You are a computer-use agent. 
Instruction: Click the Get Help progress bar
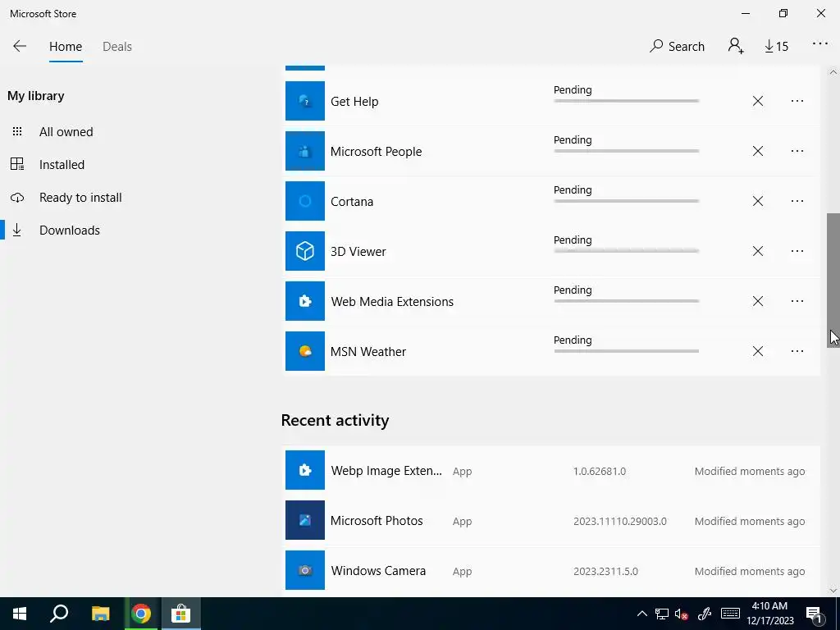click(626, 101)
